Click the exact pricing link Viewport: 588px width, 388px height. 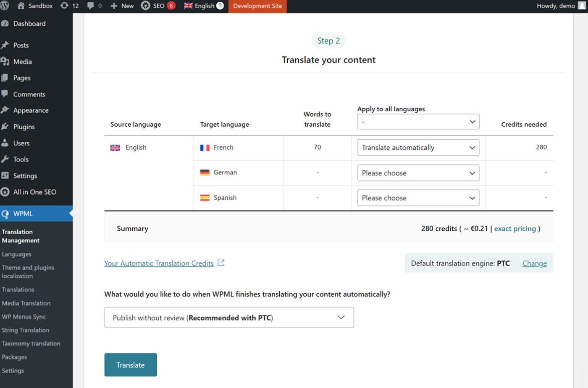[515, 229]
